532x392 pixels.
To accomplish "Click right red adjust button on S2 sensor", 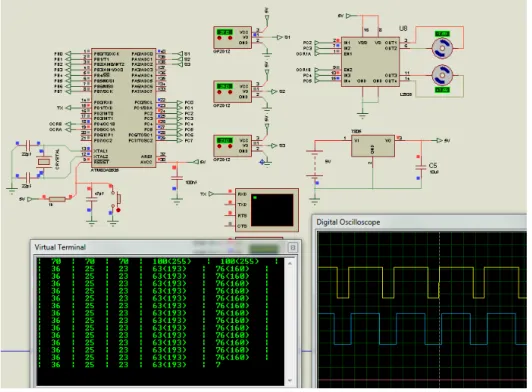I will coord(230,92).
